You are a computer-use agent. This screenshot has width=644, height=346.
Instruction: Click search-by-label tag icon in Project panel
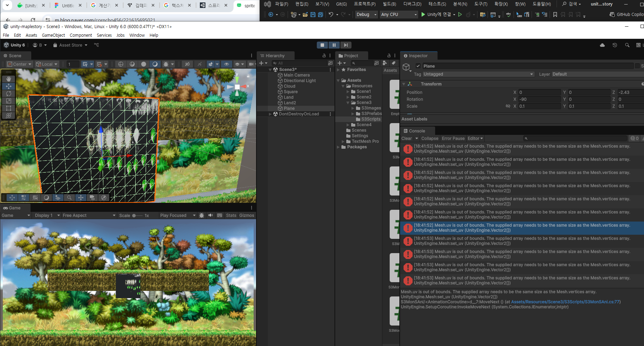click(393, 63)
